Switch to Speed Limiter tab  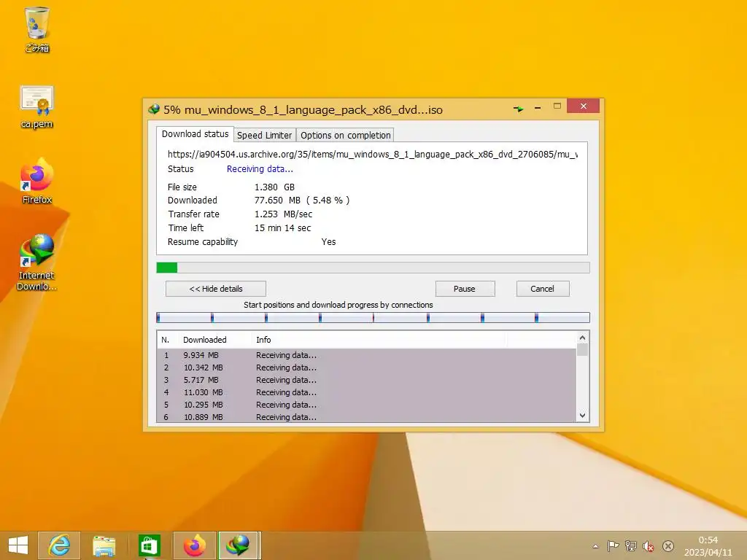[264, 135]
